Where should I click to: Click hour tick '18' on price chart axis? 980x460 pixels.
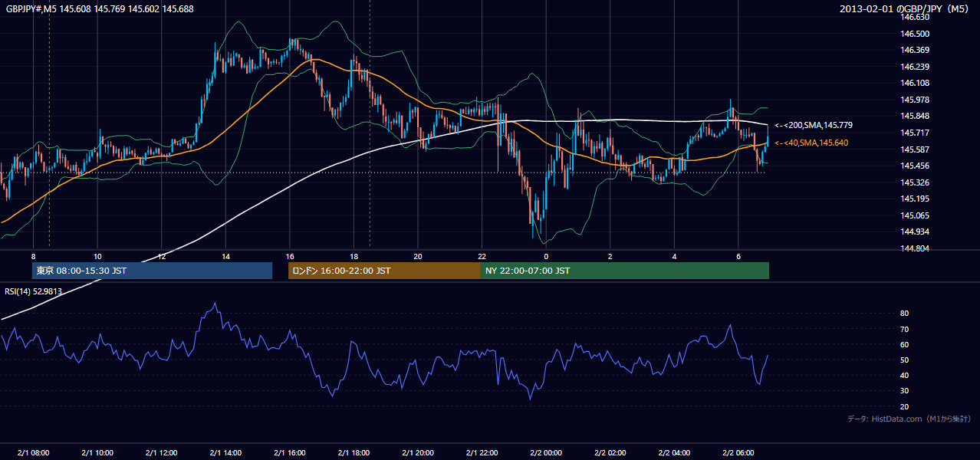point(354,256)
